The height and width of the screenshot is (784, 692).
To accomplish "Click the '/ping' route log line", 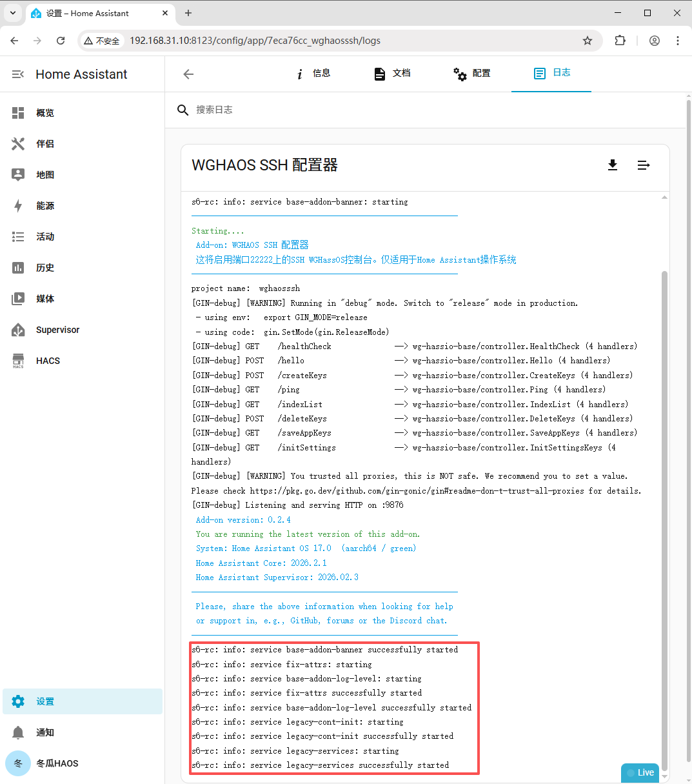I will 399,390.
